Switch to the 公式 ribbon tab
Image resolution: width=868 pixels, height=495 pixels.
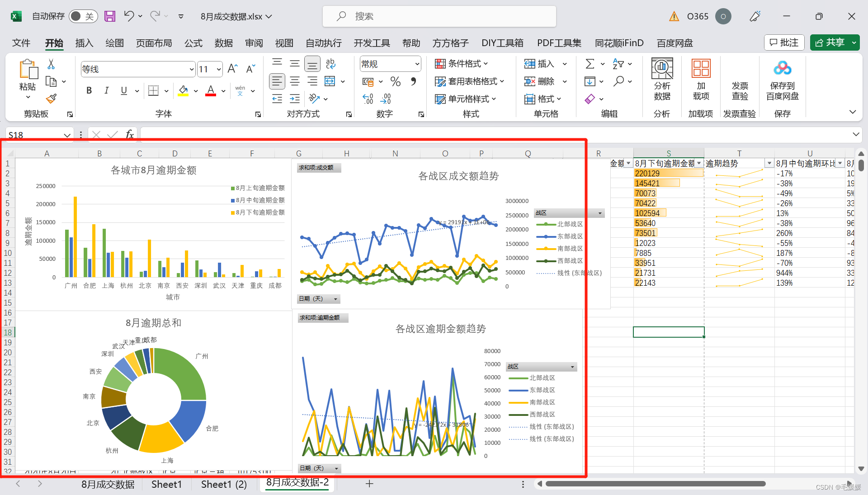pyautogui.click(x=193, y=43)
